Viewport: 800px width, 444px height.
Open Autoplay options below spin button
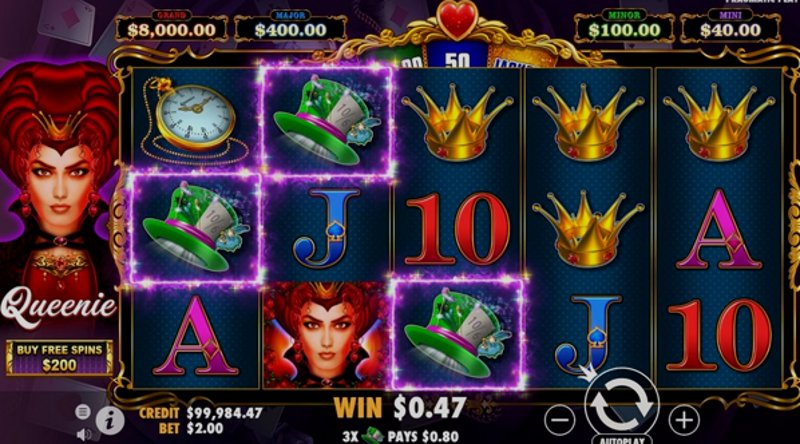[x=622, y=439]
